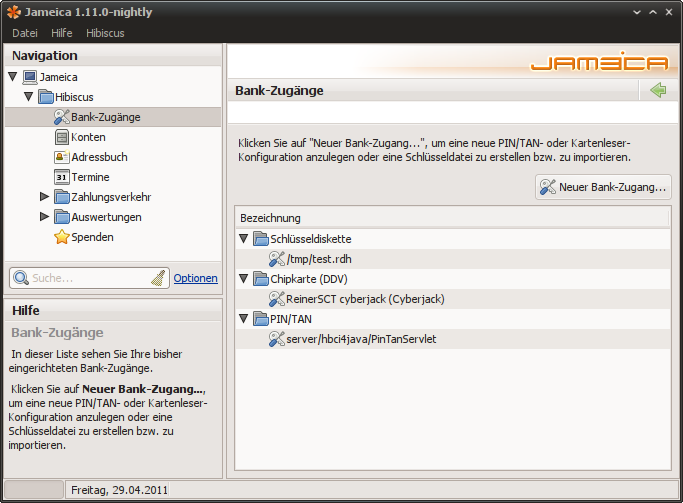The image size is (683, 503).
Task: Click the Spenden star icon
Action: (x=62, y=237)
